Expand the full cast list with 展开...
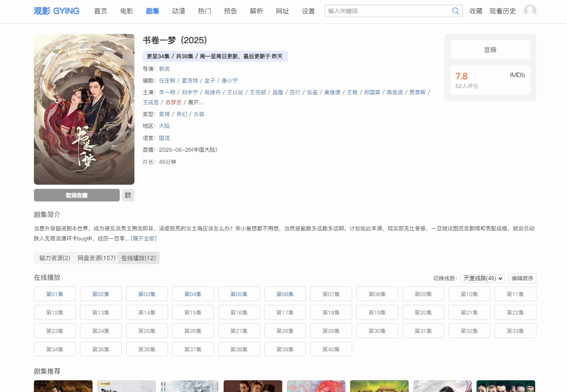Viewport: 567px width, 392px height. tap(196, 102)
